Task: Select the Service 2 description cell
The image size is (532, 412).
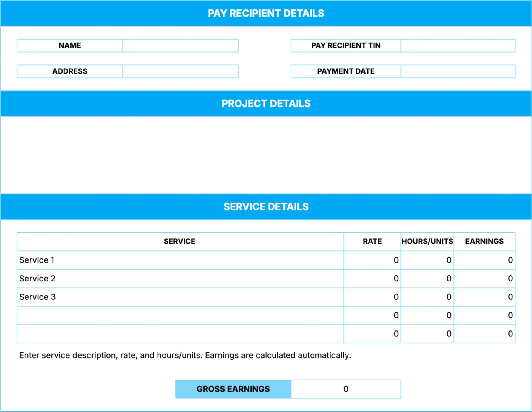Action: (x=180, y=279)
